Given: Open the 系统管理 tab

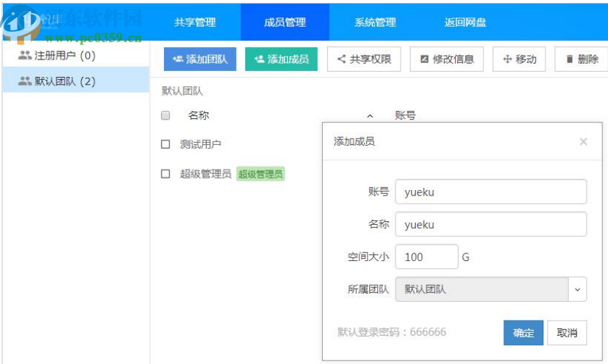Looking at the screenshot, I should click(x=375, y=22).
